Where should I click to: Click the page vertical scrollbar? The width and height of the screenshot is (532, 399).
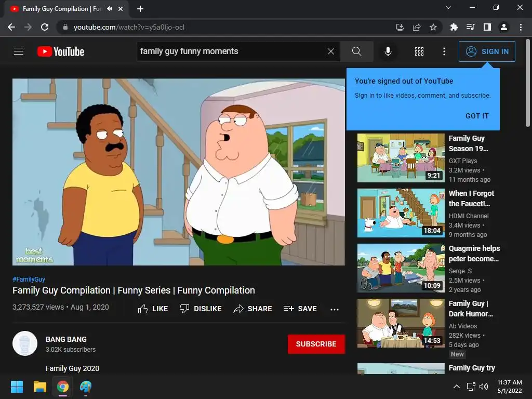tap(528, 83)
